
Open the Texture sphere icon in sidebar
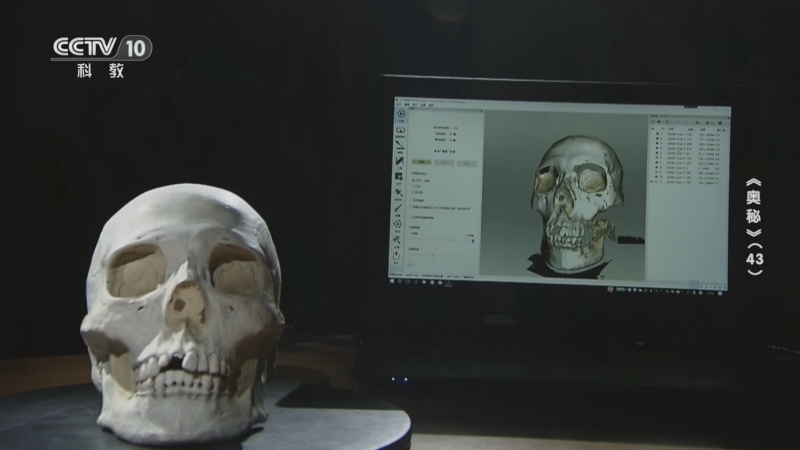[x=397, y=224]
